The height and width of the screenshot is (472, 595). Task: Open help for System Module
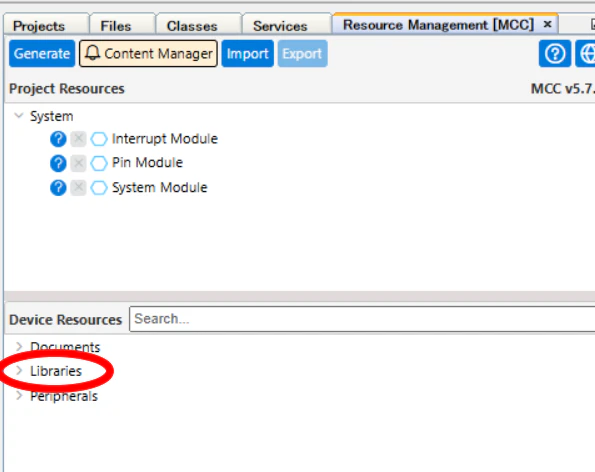click(58, 188)
